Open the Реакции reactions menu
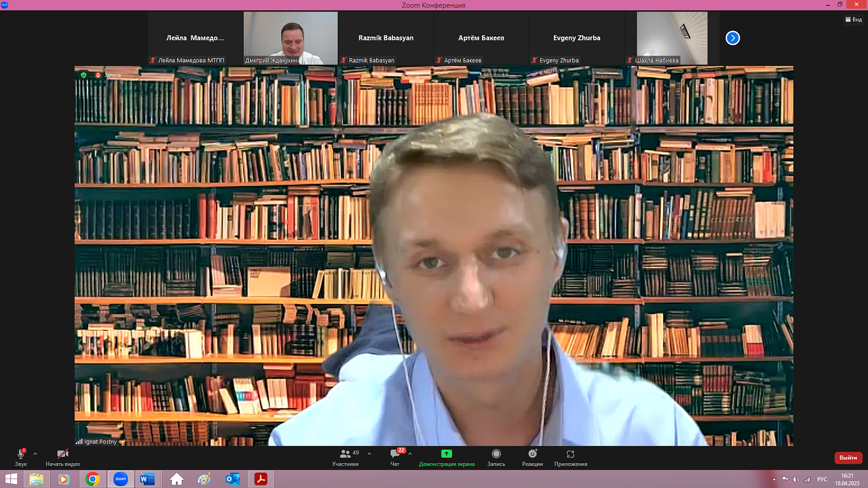Image resolution: width=868 pixels, height=488 pixels. click(532, 454)
